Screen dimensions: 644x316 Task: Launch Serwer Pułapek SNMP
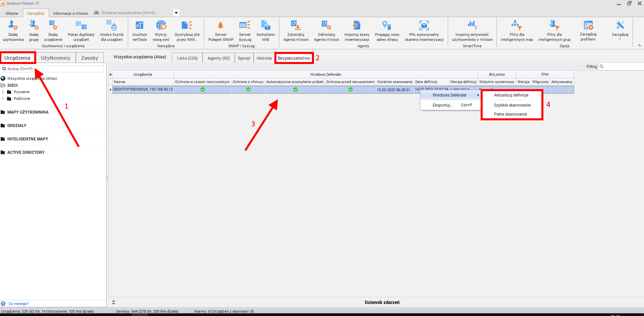[x=221, y=25]
